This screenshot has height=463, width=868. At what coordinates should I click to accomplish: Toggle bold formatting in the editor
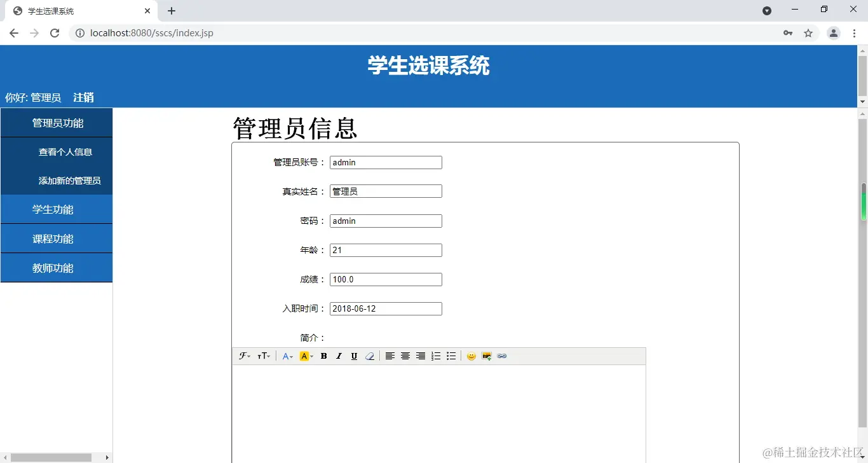click(x=323, y=356)
